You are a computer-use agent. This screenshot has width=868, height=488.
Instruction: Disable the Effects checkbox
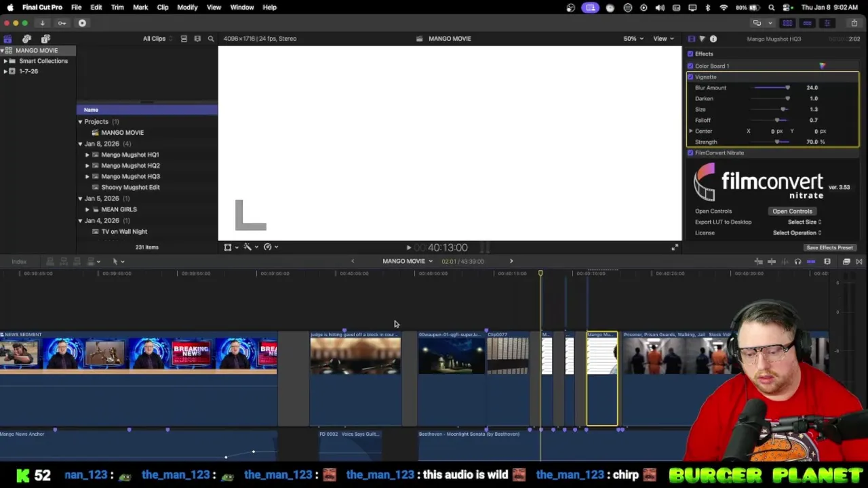[x=690, y=54]
